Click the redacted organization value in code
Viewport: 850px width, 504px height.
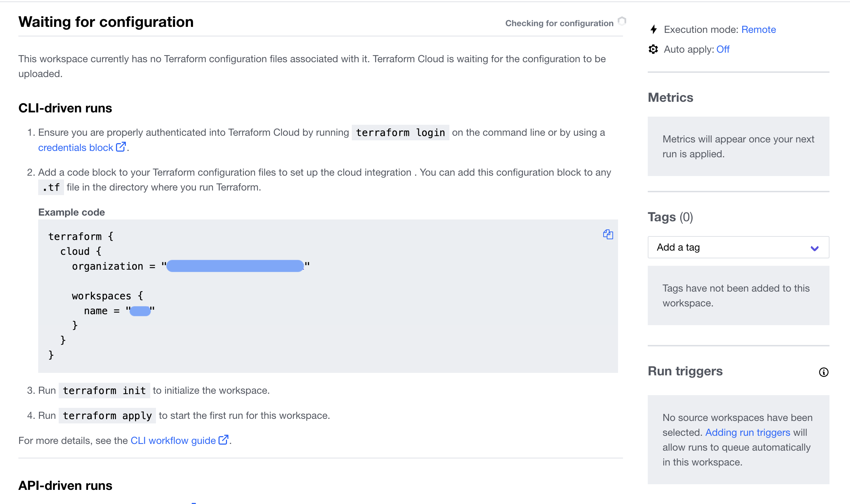pos(235,266)
